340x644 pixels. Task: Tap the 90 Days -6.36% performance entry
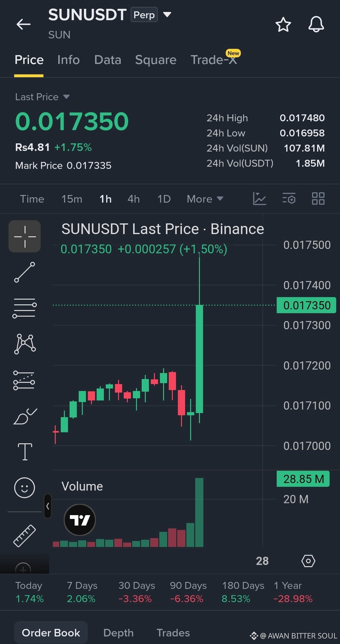coord(188,592)
